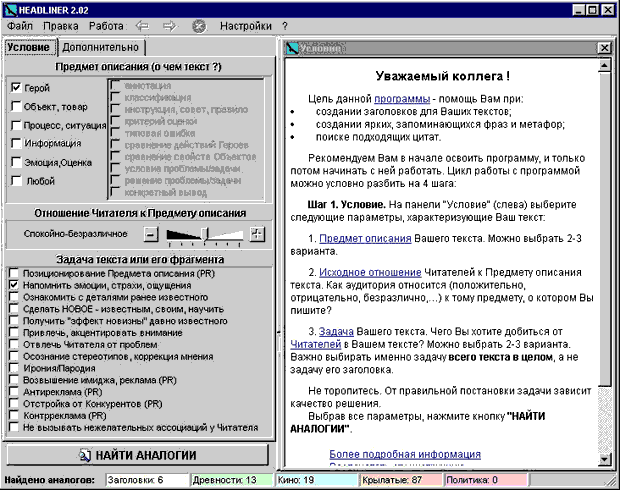The width and height of the screenshot is (620, 490).
Task: Click the forward arrow toolbar icon
Action: (x=170, y=26)
